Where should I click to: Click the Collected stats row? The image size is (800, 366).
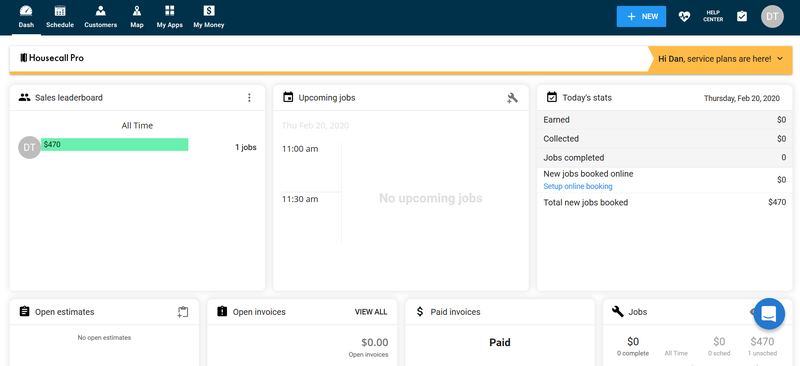tap(664, 139)
